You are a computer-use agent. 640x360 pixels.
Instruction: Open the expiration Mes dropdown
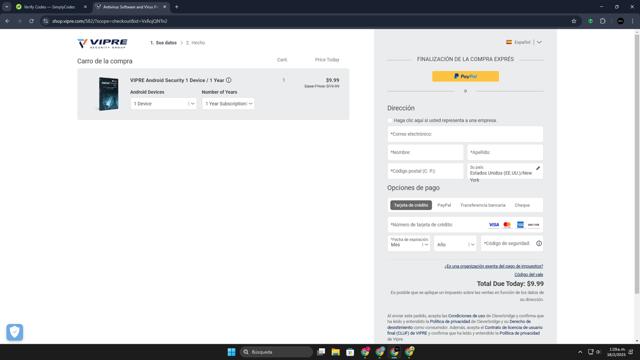409,243
